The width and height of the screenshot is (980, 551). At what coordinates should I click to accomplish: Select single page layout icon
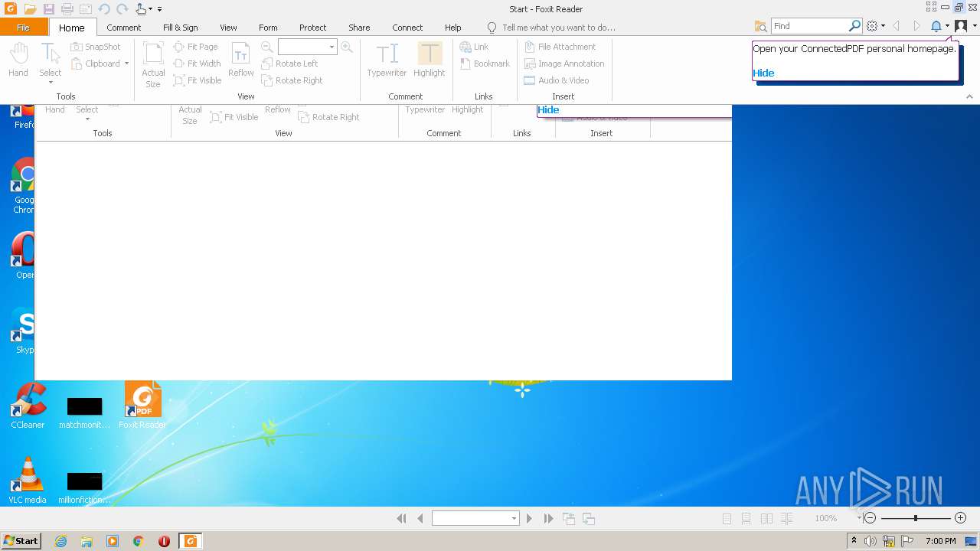(x=727, y=518)
